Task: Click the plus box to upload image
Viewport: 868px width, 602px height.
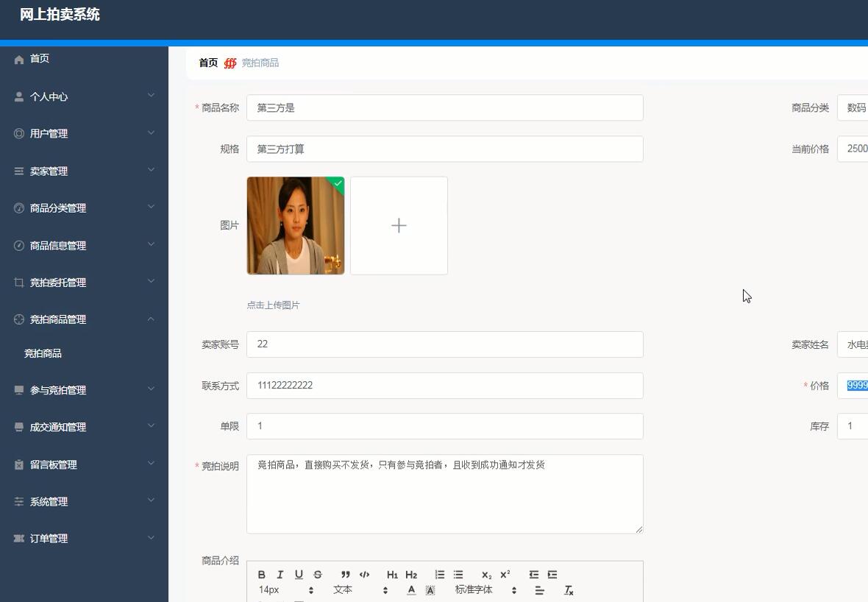Action: (x=399, y=225)
